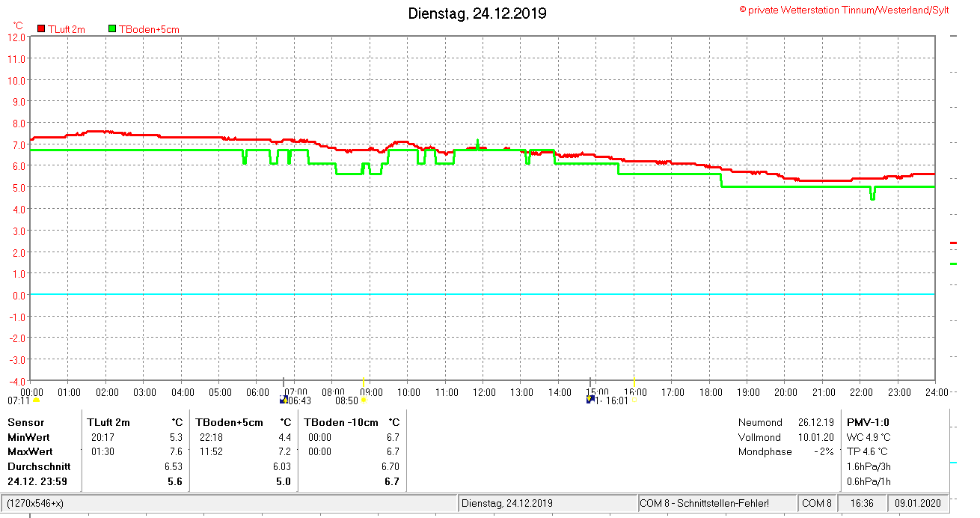Click the red marker on right scale
This screenshot has width=980, height=518.
pyautogui.click(x=953, y=243)
